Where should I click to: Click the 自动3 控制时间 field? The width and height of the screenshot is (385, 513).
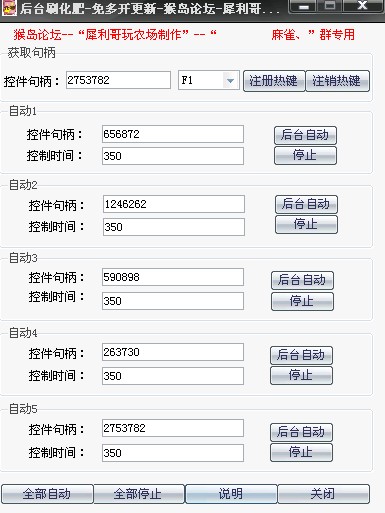pyautogui.click(x=173, y=301)
